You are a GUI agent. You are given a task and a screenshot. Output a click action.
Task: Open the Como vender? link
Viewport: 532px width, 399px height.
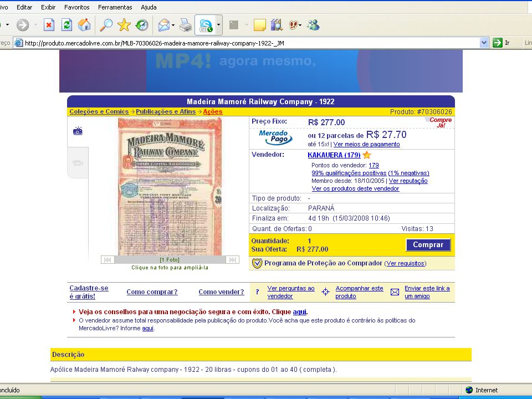[x=221, y=292]
